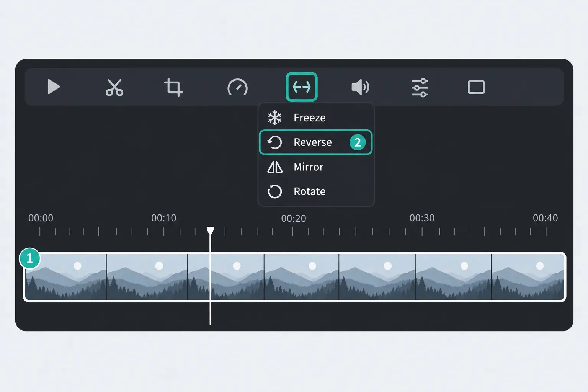Viewport: 588px width, 392px height.
Task: Click the 00:30 timestamp on the ruler
Action: click(x=422, y=218)
